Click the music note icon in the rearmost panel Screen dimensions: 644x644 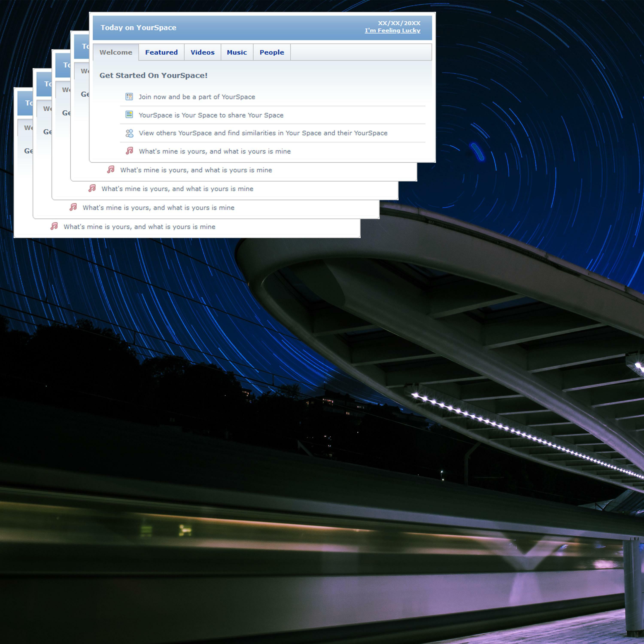54,226
